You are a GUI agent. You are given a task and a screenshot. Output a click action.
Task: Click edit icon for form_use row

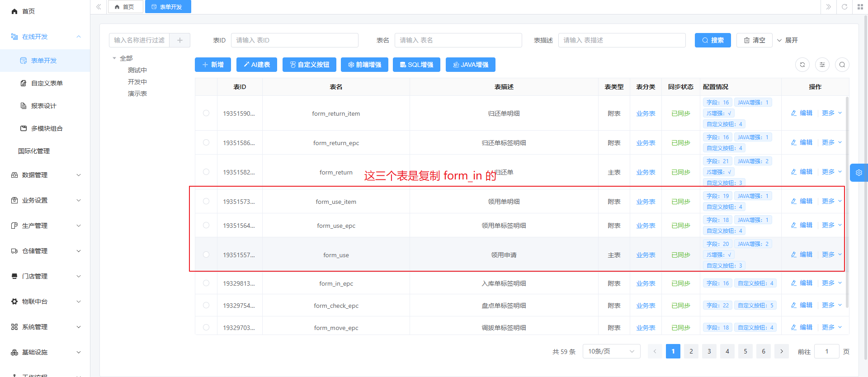click(794, 255)
